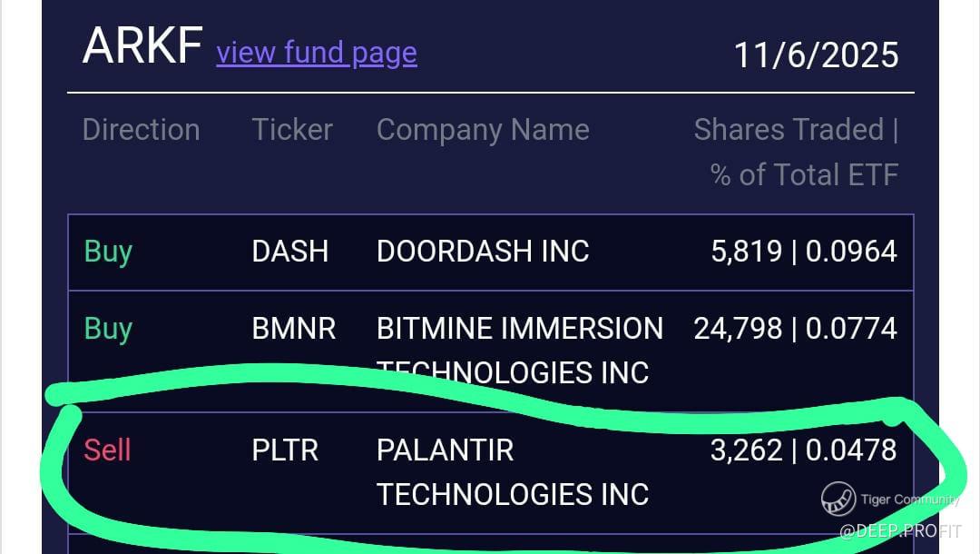Click DOORDASH INC company name
Viewport: 980px width, 554px height.
point(483,251)
